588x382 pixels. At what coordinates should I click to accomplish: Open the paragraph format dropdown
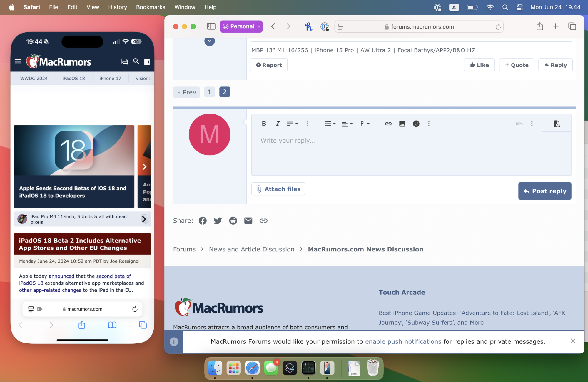(x=365, y=124)
